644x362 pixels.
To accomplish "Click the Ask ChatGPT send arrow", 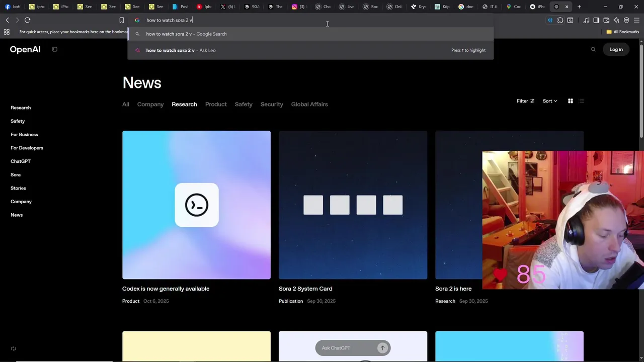I will point(382,348).
